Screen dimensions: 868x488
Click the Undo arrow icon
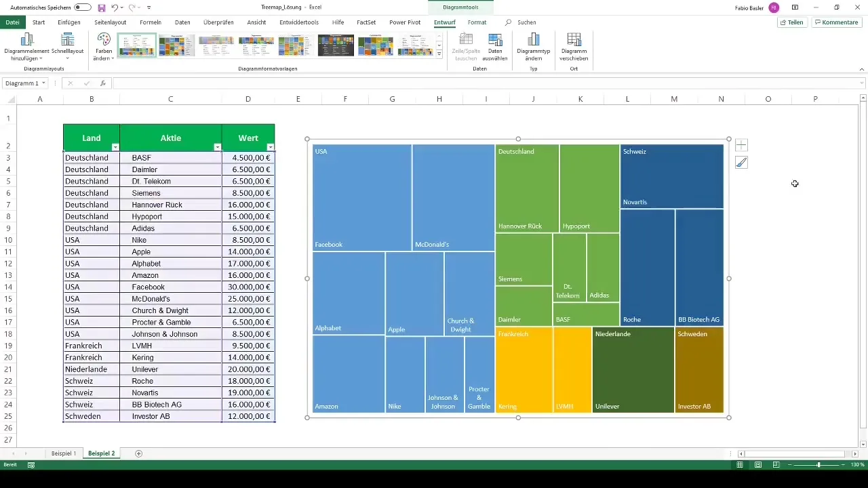[115, 7]
